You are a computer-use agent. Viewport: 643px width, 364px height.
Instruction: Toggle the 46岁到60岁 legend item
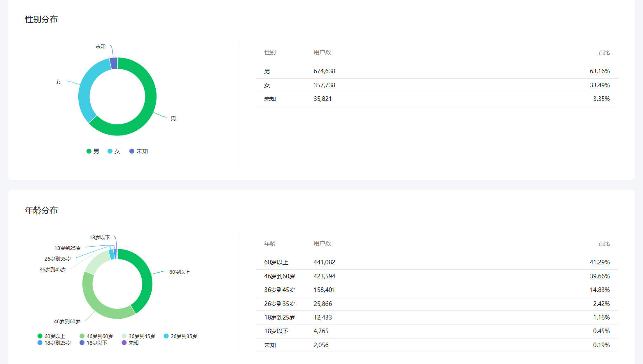[96, 336]
